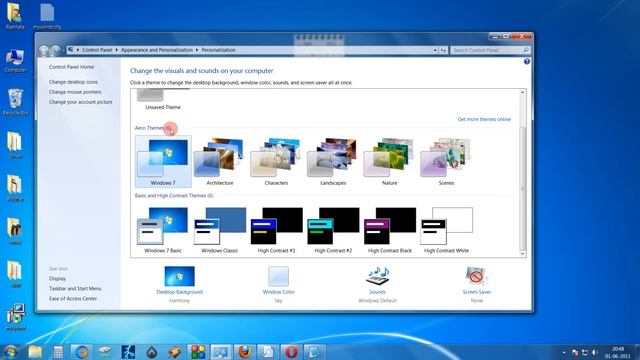This screenshot has width=640, height=360.
Task: Select the Computer desktop icon
Action: (15, 61)
